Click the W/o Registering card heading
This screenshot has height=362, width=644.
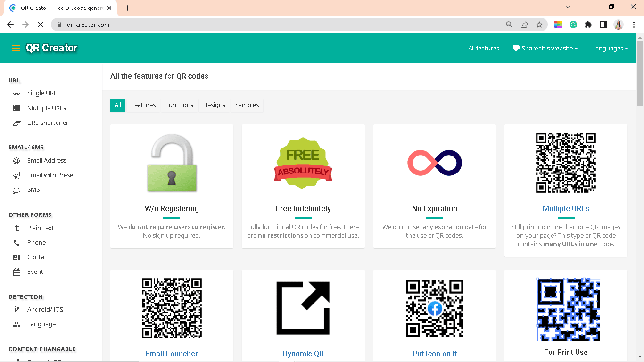coord(172,208)
